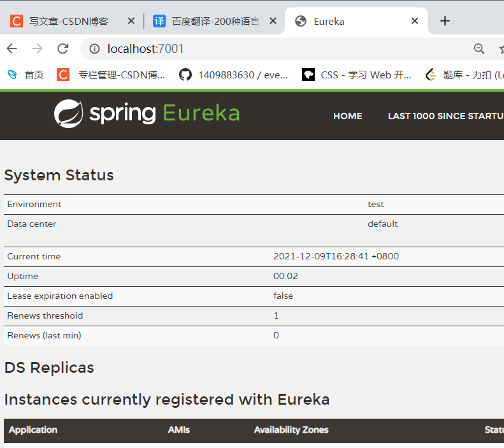The width and height of the screenshot is (504, 448).
Task: Click the Renews (last min) value 0
Action: point(276,335)
